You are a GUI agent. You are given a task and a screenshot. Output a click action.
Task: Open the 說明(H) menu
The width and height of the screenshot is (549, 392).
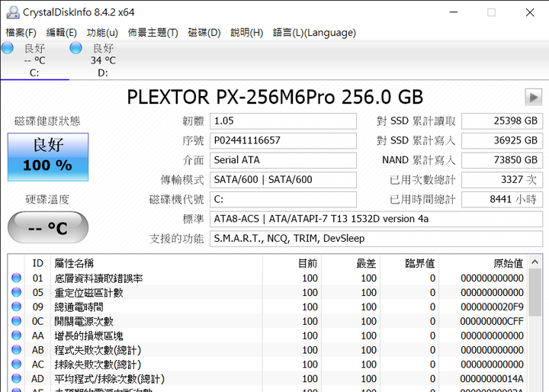point(246,33)
